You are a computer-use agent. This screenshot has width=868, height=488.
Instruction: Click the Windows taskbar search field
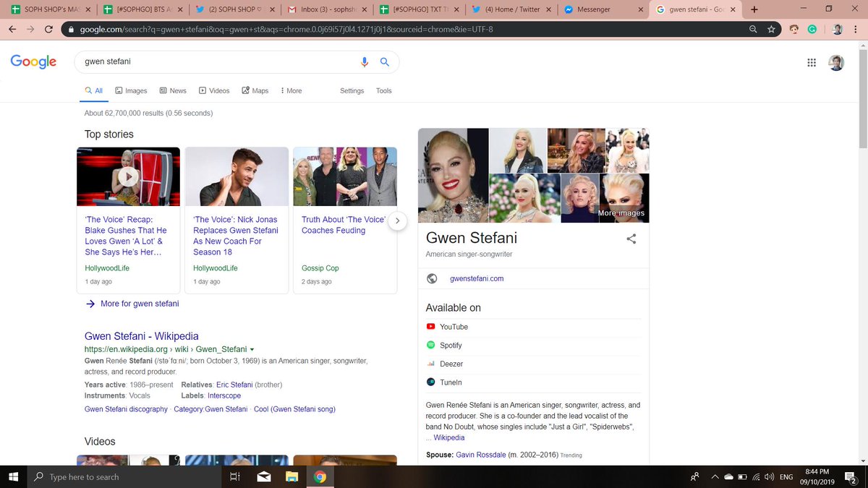click(124, 477)
